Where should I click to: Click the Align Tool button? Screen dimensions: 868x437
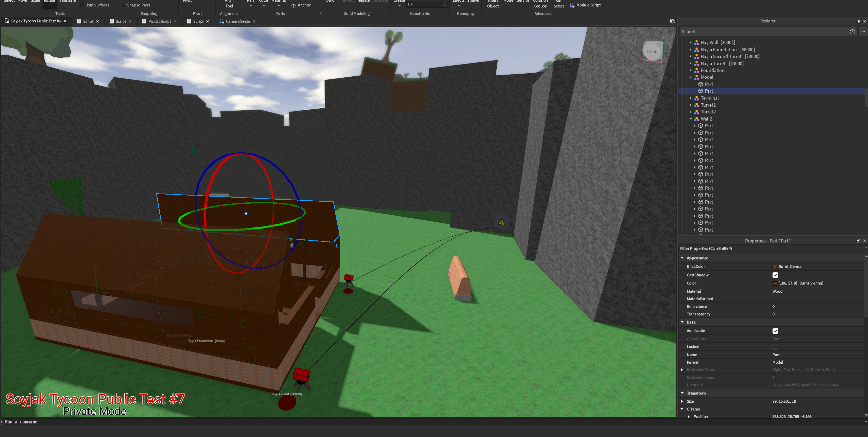coord(229,4)
